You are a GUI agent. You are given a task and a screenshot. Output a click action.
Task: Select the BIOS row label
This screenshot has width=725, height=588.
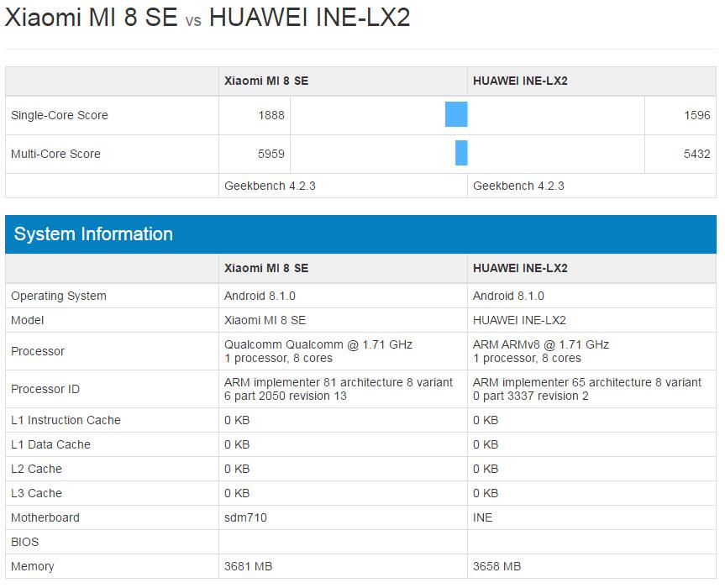25,543
